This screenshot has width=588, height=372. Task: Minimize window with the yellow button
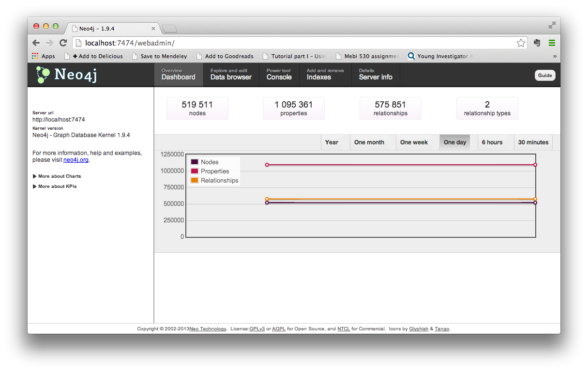pyautogui.click(x=46, y=26)
